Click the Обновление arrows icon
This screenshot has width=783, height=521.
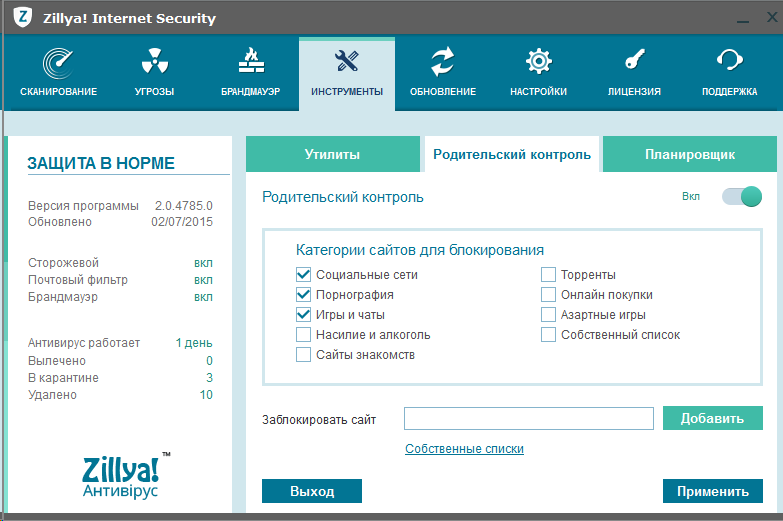442,64
